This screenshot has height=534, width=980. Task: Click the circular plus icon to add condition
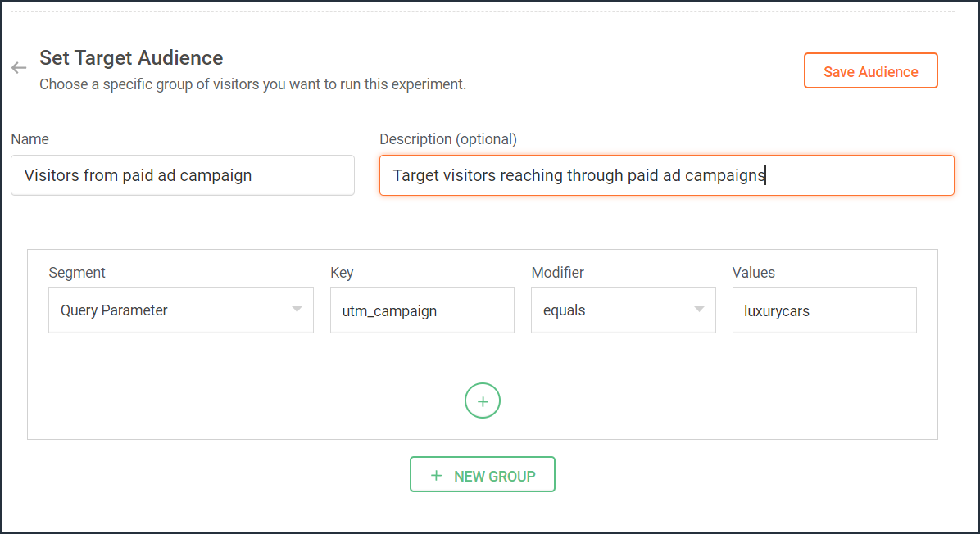click(483, 400)
